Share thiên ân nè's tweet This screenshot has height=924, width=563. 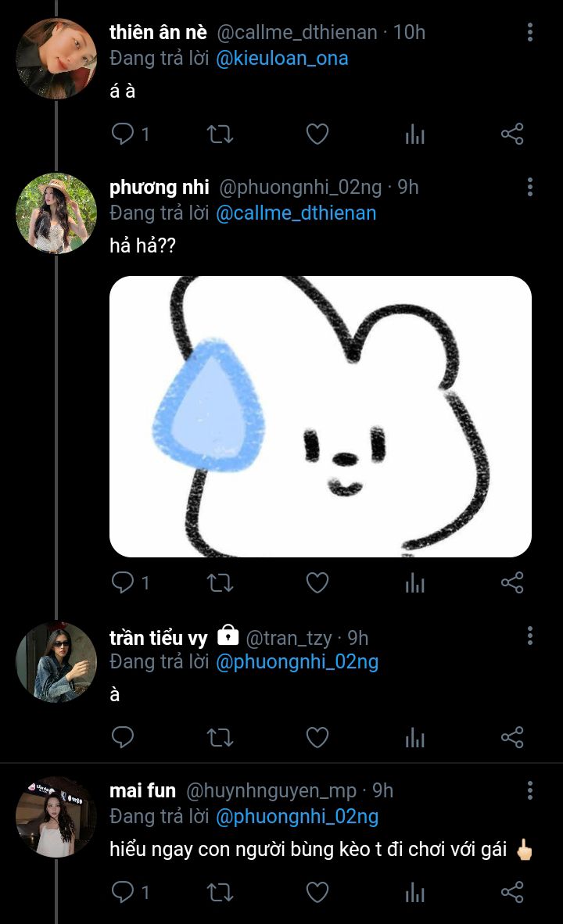pyautogui.click(x=512, y=134)
